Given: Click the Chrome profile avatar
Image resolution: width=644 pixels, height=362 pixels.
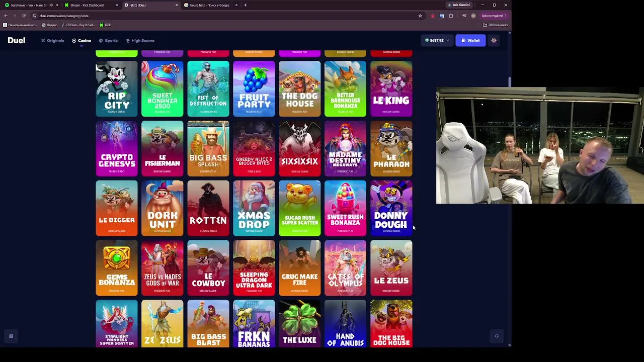Looking at the screenshot, I should [x=473, y=16].
